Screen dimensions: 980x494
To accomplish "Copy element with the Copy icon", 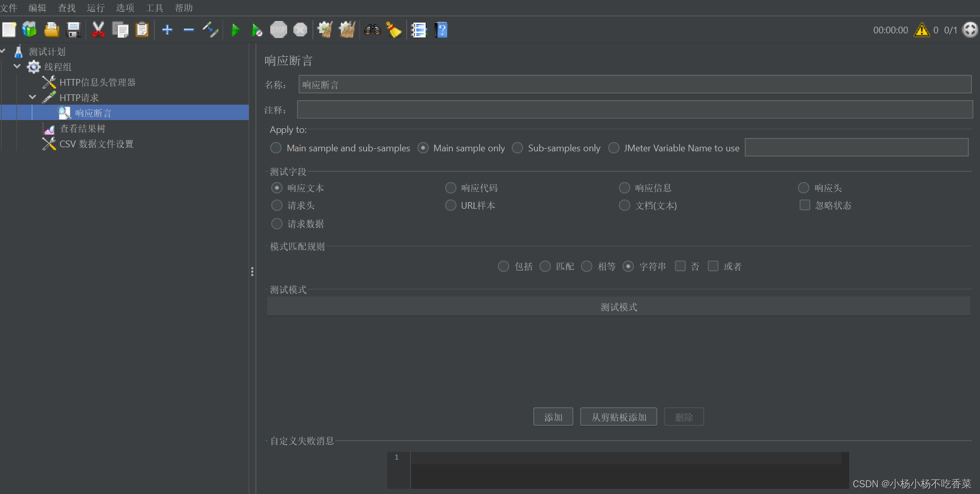I will [121, 30].
